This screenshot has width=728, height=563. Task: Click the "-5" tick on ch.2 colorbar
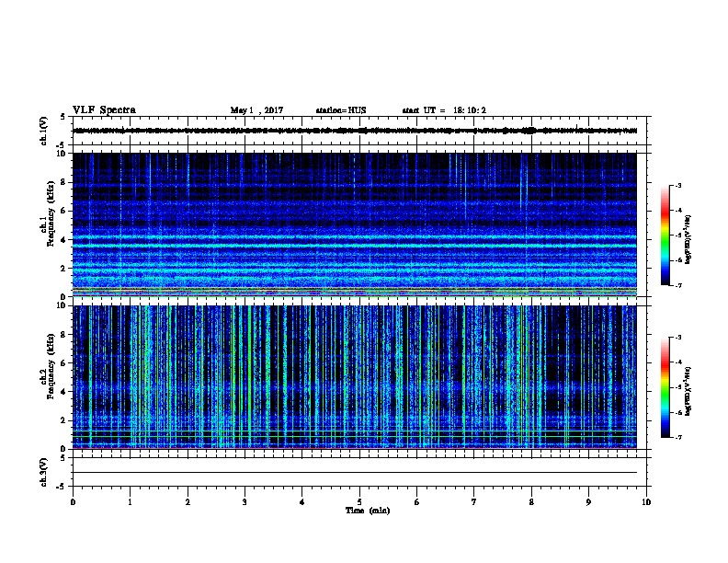pos(678,387)
